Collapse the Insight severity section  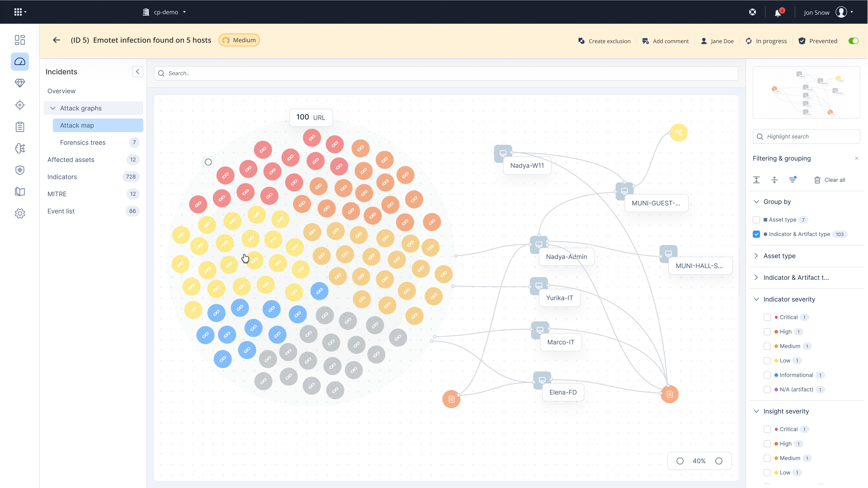(x=756, y=411)
